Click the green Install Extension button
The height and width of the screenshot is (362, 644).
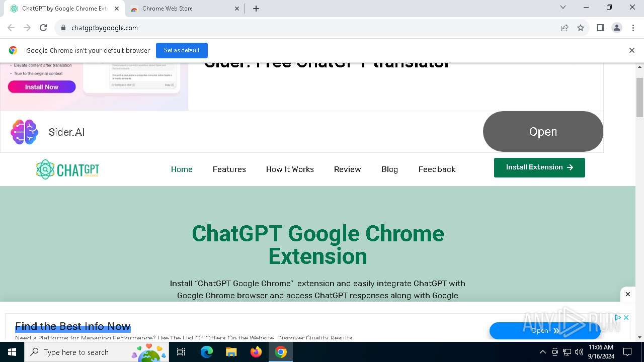pyautogui.click(x=539, y=167)
